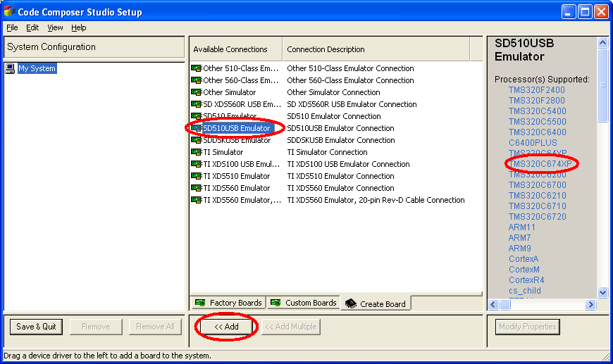Open the TMS320C6710 processor link

[x=537, y=206]
